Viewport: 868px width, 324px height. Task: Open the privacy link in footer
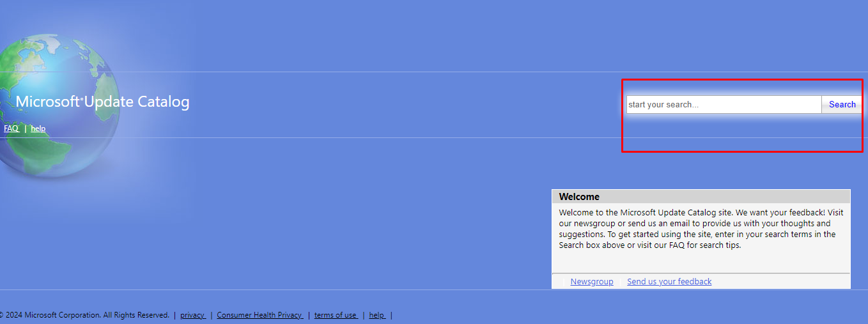click(x=192, y=315)
